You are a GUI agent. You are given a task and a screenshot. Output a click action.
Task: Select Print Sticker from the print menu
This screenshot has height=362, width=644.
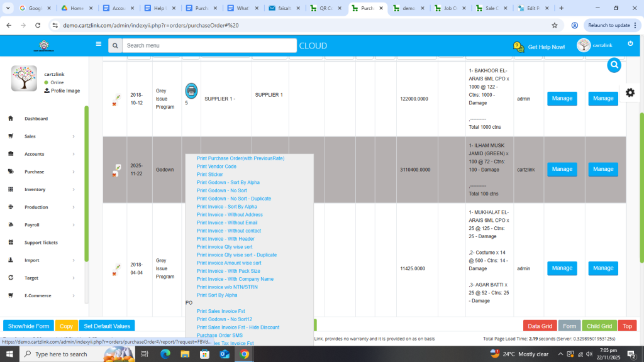pyautogui.click(x=209, y=175)
